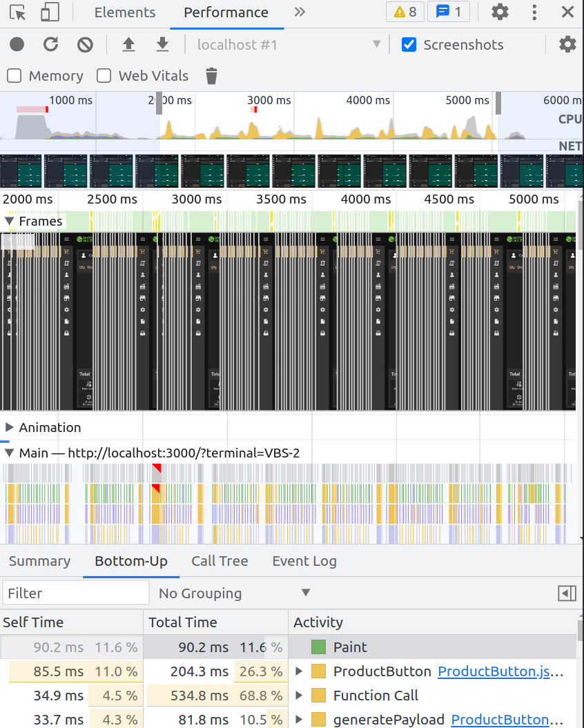Screen dimensions: 584x728
Task: Start recording with the record button
Action: 17,45
